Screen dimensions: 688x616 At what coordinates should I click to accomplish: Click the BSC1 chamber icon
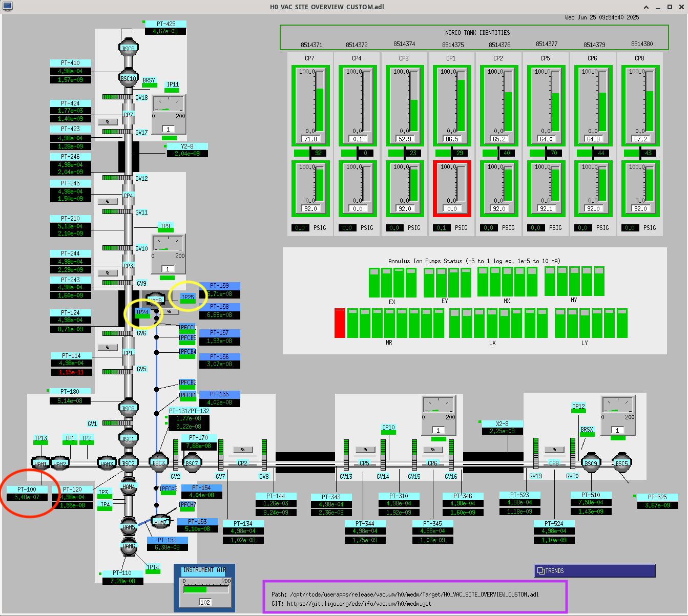128,439
